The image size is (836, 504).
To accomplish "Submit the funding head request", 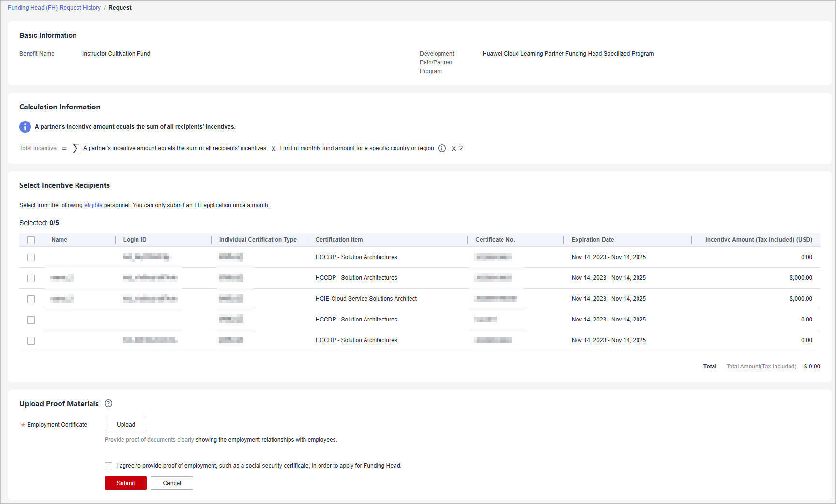I will [125, 483].
